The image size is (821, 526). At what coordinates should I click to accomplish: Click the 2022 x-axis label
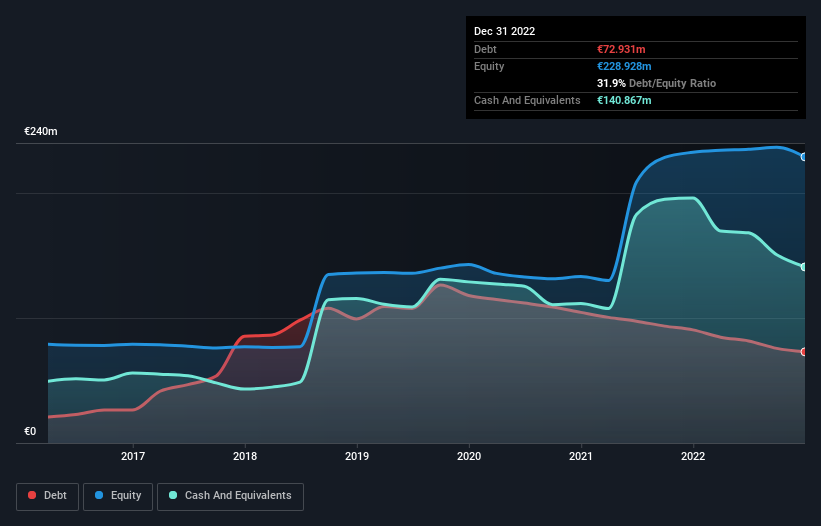click(693, 456)
